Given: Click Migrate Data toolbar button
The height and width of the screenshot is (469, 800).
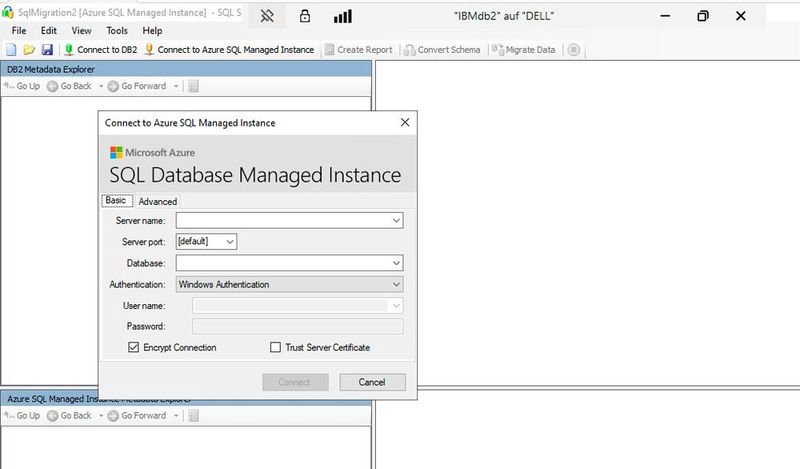Looking at the screenshot, I should point(523,50).
